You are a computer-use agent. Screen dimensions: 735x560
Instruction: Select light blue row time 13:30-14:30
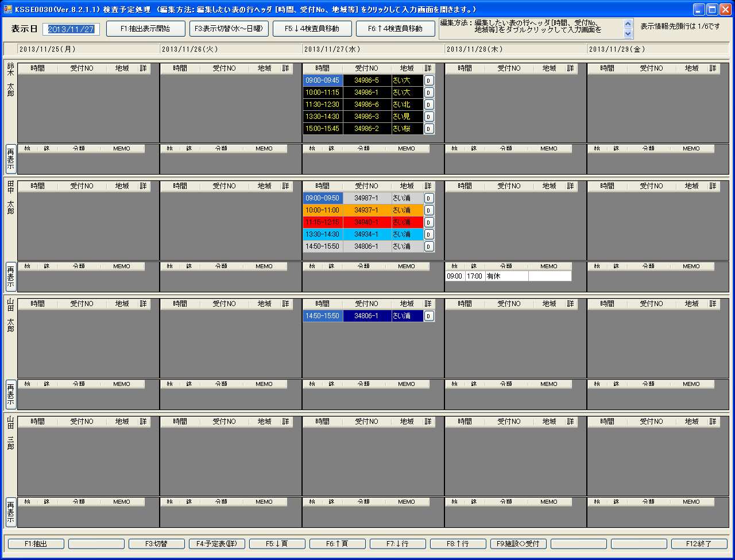[x=323, y=234]
